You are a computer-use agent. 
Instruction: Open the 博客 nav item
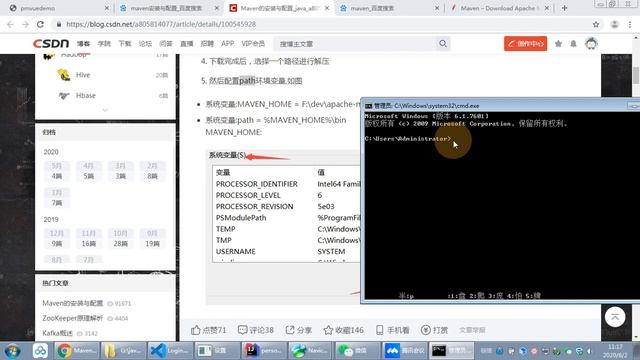83,44
